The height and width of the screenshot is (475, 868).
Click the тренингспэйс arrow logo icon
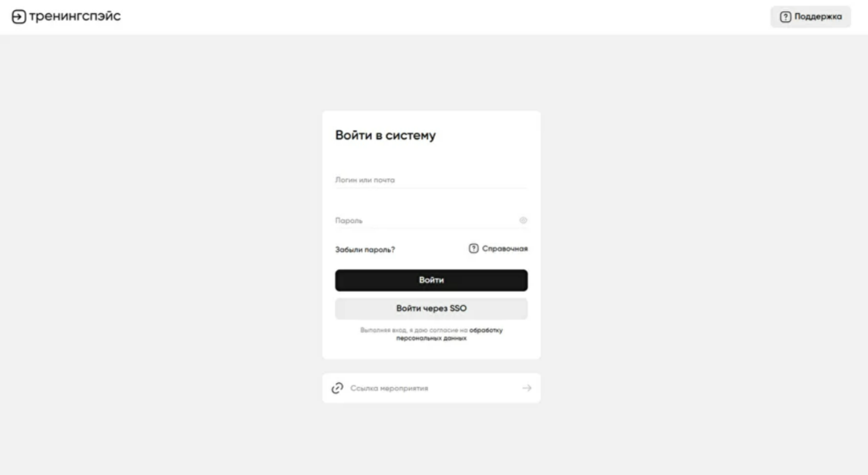(17, 17)
